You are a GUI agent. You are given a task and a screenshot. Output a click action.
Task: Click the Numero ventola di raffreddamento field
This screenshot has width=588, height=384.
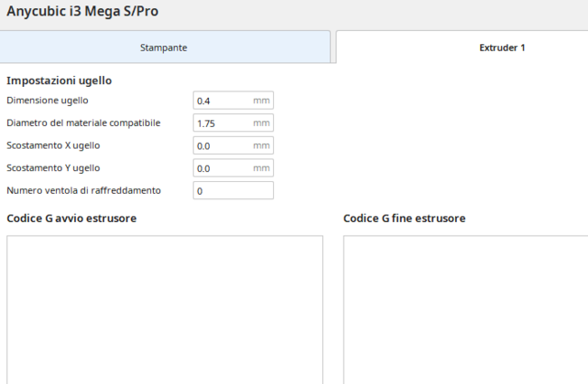click(232, 191)
